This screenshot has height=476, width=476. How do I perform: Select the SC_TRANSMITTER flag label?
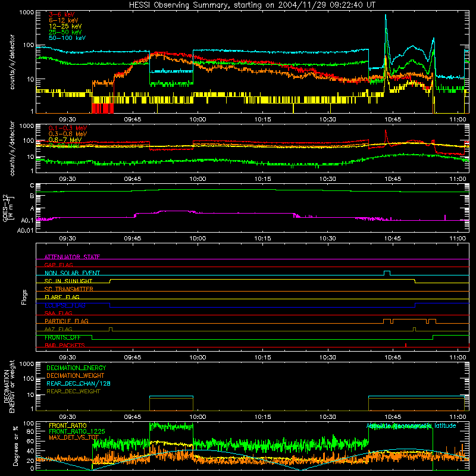68,289
